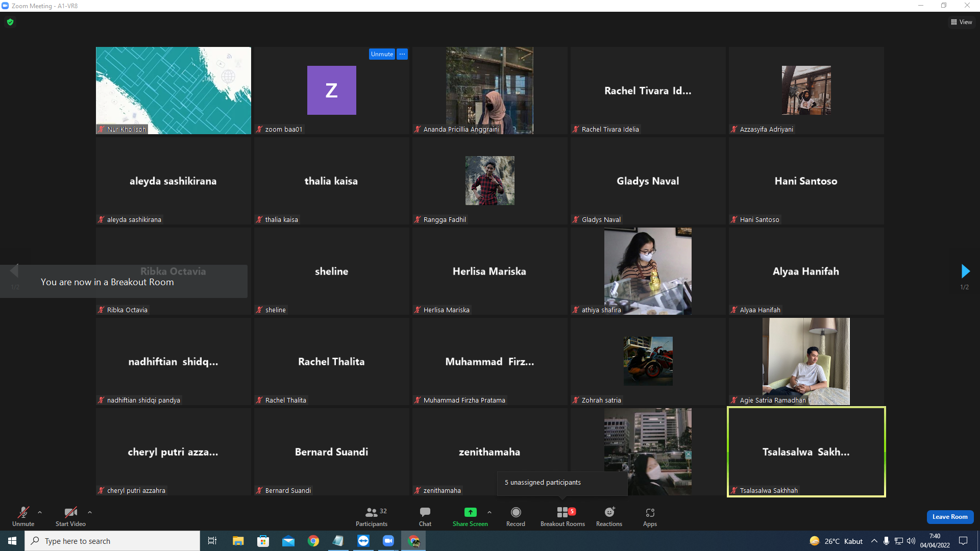Open the View layout menu
The height and width of the screenshot is (551, 980).
point(961,22)
